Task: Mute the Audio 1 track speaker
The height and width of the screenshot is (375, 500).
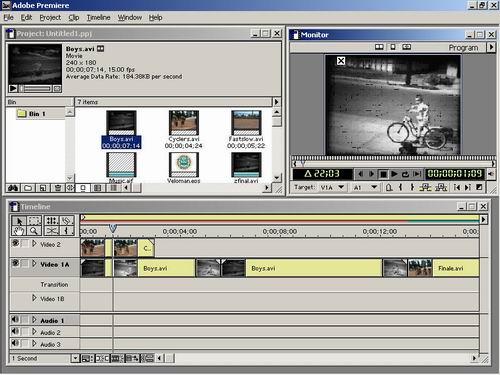Action: click(x=15, y=319)
